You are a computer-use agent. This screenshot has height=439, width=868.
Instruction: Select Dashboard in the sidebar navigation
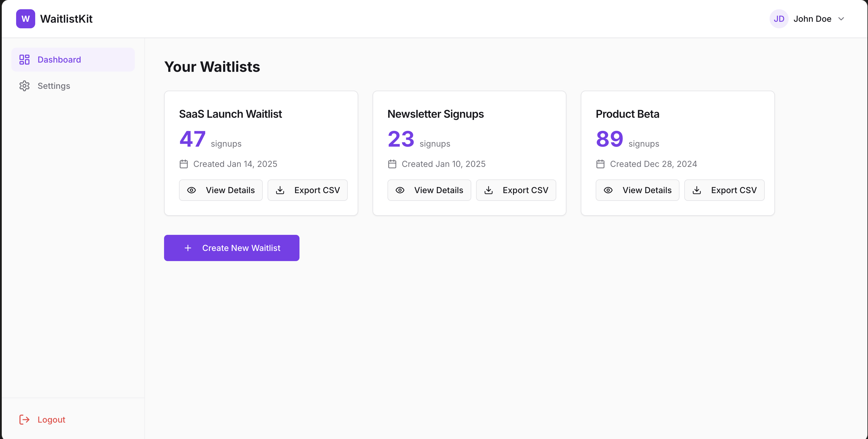pyautogui.click(x=59, y=60)
